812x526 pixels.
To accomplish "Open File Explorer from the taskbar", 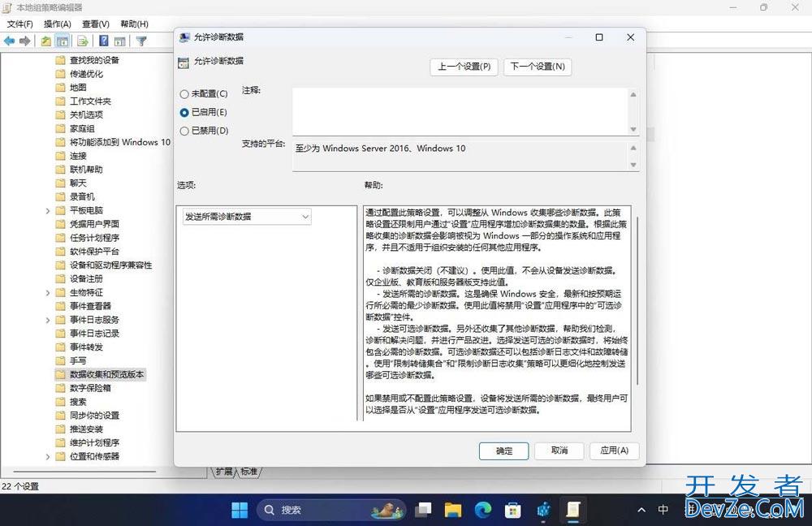I will 453,510.
